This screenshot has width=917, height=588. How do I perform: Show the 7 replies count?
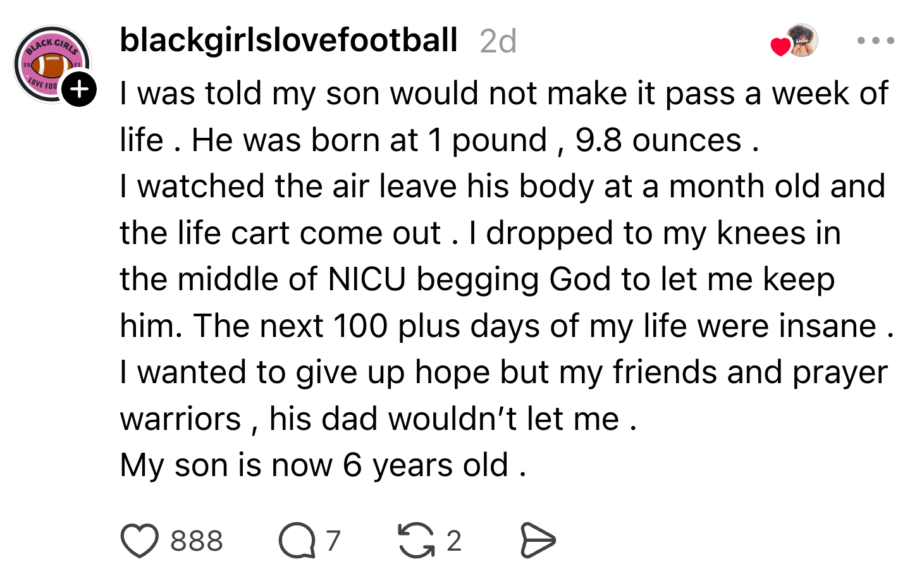click(x=333, y=541)
